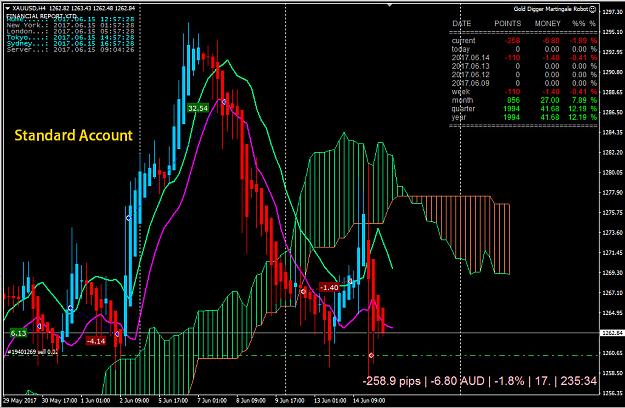Click the Server time line

click(71, 50)
